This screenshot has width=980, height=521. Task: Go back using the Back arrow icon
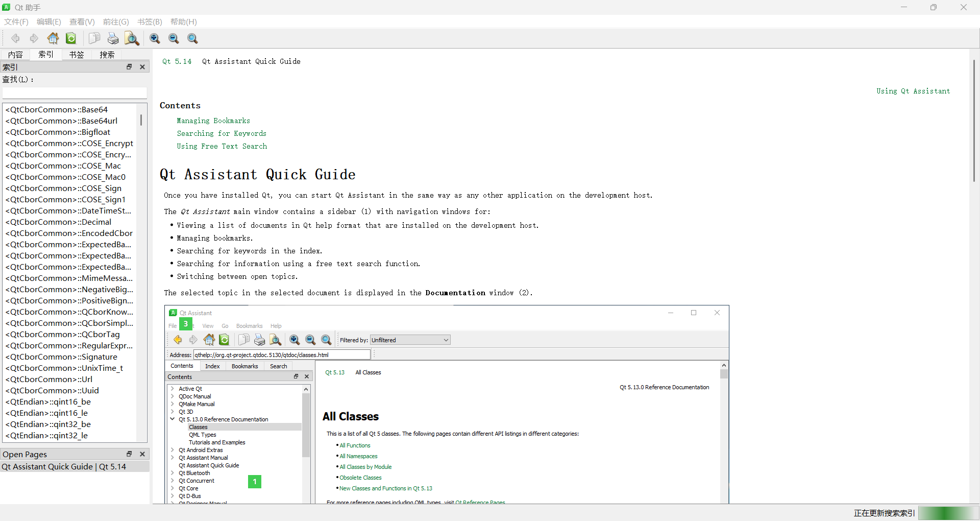15,38
